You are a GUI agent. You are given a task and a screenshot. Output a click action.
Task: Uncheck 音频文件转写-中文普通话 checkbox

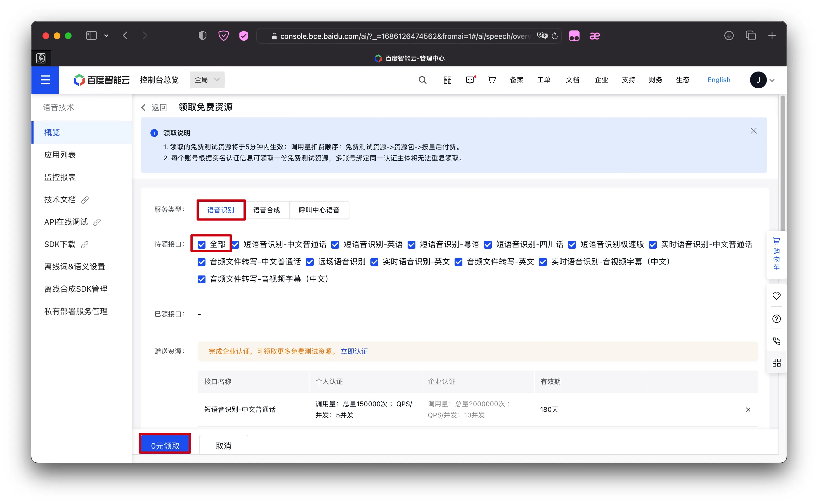point(201,262)
